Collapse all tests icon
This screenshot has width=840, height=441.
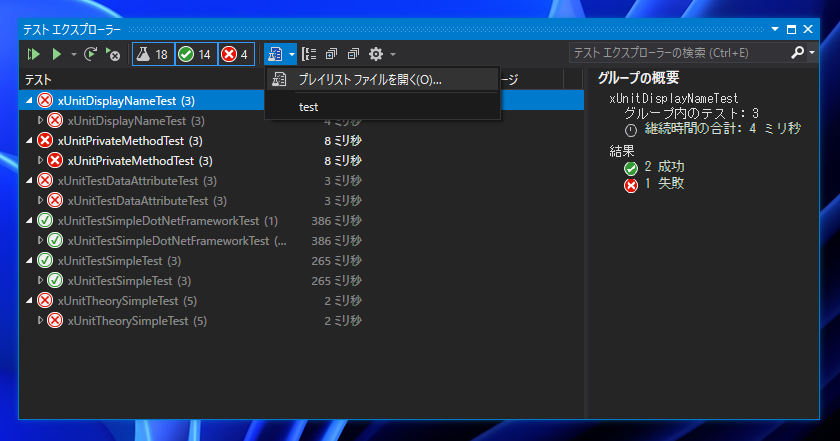click(353, 54)
